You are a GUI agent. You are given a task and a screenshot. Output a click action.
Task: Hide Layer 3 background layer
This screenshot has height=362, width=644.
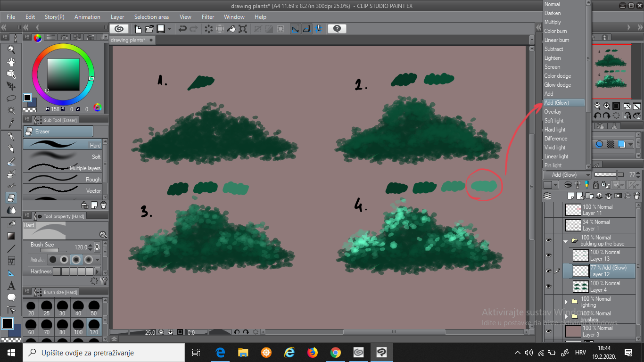pyautogui.click(x=548, y=331)
